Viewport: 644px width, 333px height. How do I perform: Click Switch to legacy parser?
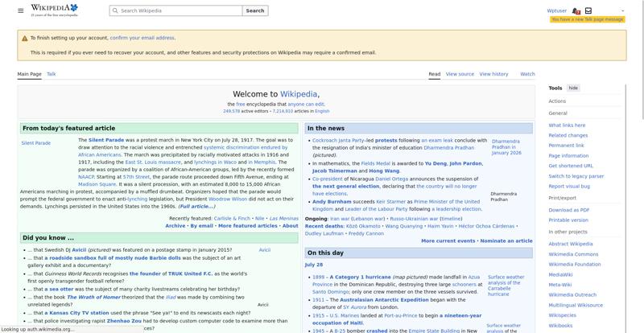coord(576,177)
